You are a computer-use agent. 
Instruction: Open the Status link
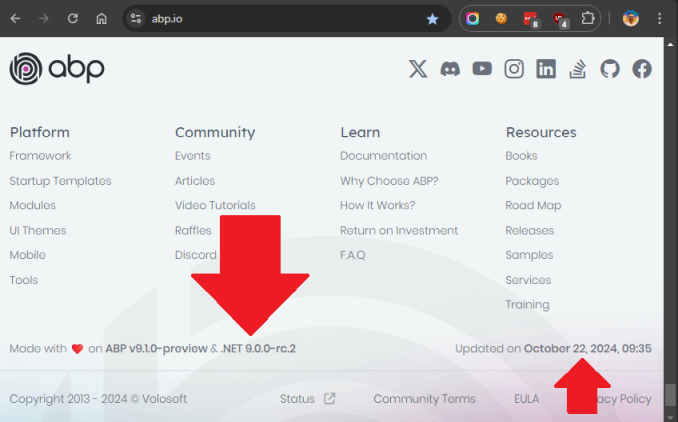click(x=297, y=399)
